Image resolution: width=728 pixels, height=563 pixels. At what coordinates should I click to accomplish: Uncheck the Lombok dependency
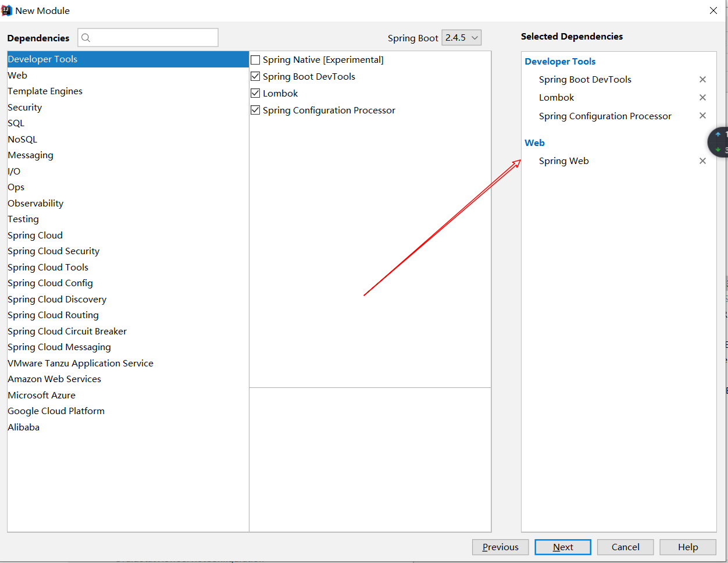[x=255, y=93]
